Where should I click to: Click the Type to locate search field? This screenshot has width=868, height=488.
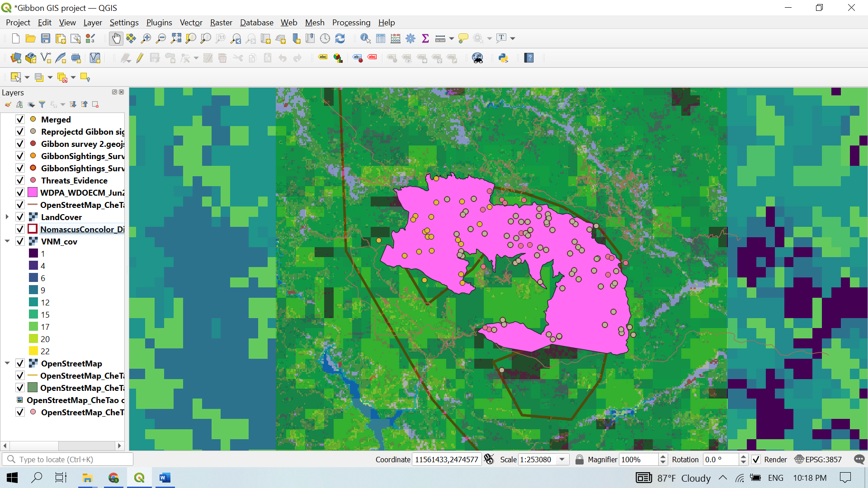coord(68,460)
